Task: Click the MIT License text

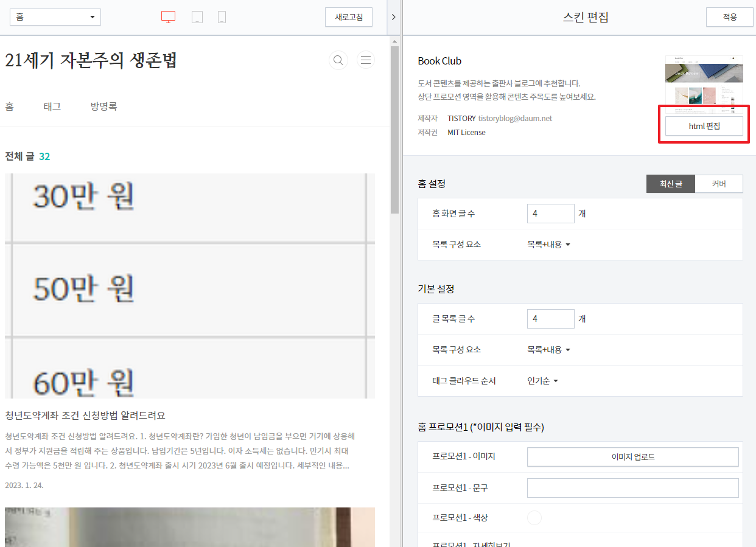Action: [x=466, y=132]
